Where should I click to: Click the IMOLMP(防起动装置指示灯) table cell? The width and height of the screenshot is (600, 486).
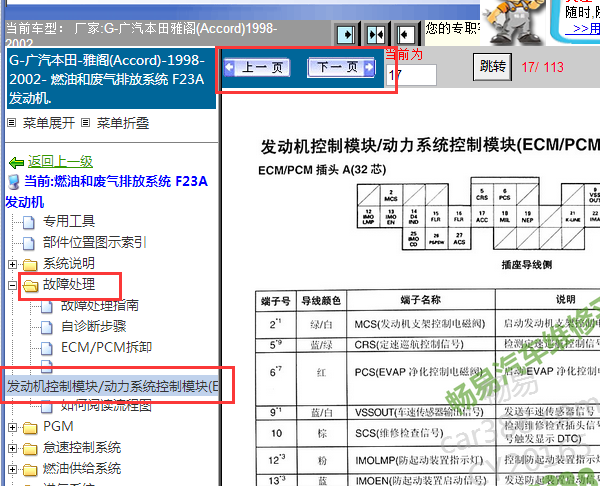(x=421, y=460)
